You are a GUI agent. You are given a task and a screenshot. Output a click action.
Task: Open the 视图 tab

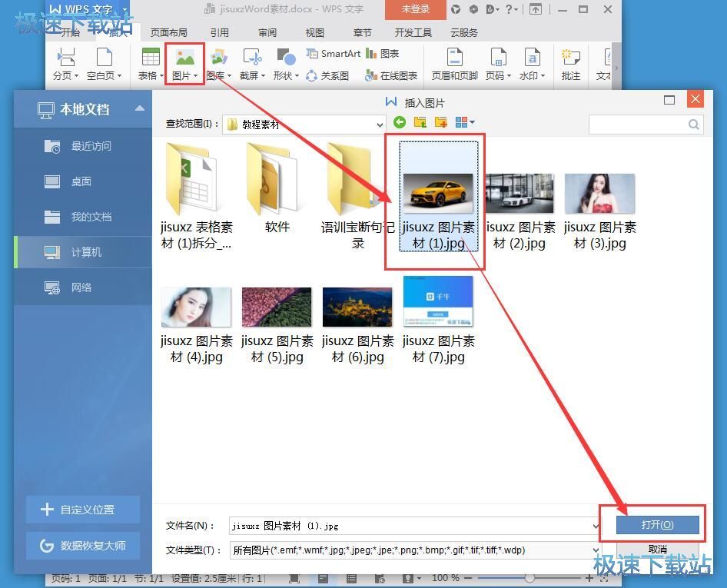coord(315,32)
